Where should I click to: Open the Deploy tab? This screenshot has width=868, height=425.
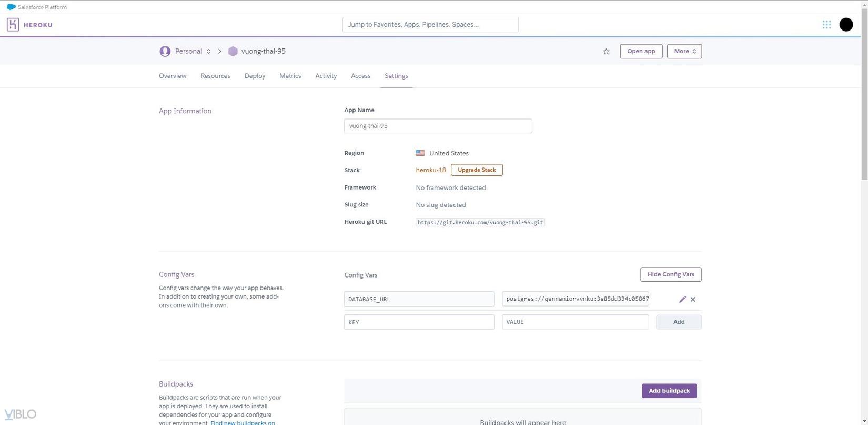coord(255,76)
